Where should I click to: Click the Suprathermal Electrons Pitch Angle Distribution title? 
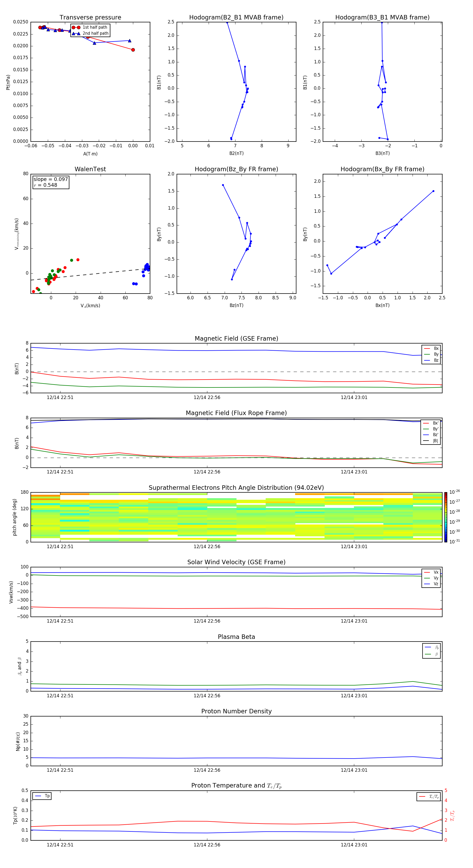236,488
